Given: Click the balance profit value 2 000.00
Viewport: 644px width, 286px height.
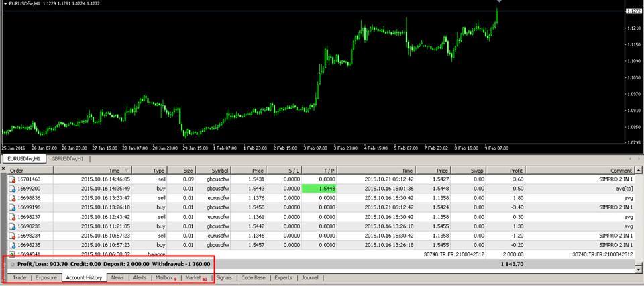Looking at the screenshot, I should pos(512,254).
